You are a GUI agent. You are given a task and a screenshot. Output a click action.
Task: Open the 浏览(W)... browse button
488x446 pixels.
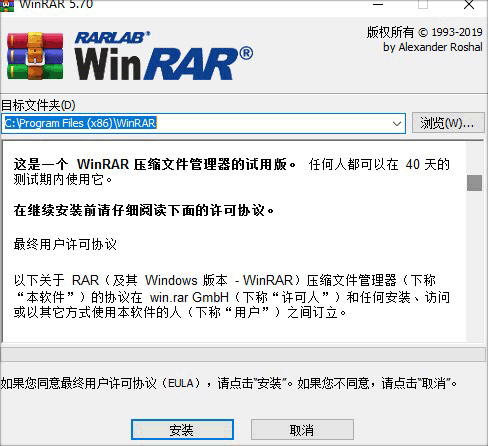coord(448,123)
